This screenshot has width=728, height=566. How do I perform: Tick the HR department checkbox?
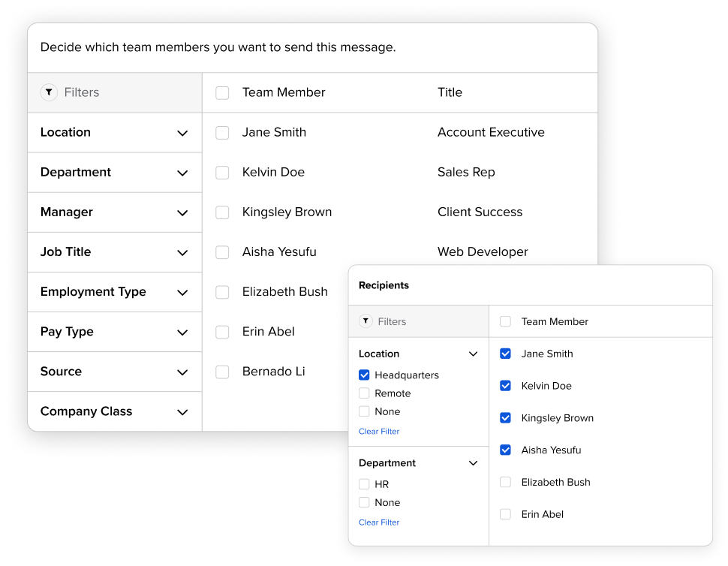click(364, 484)
